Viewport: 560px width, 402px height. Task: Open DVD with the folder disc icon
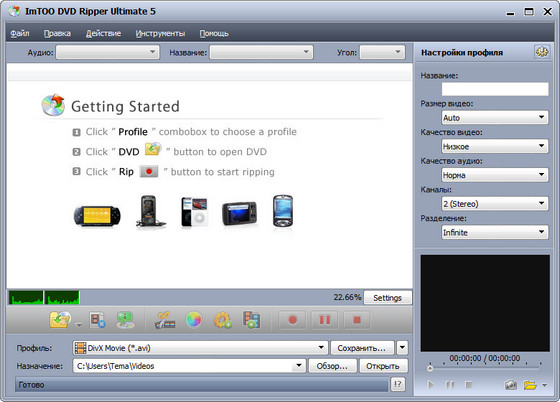click(60, 320)
